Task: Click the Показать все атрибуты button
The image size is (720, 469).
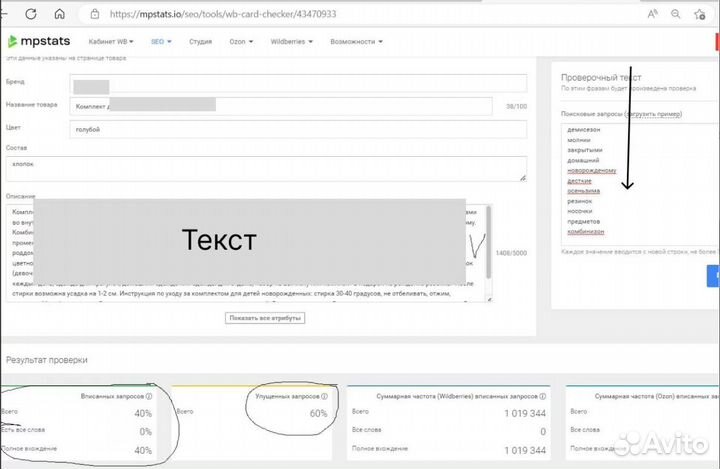Action: 265,318
